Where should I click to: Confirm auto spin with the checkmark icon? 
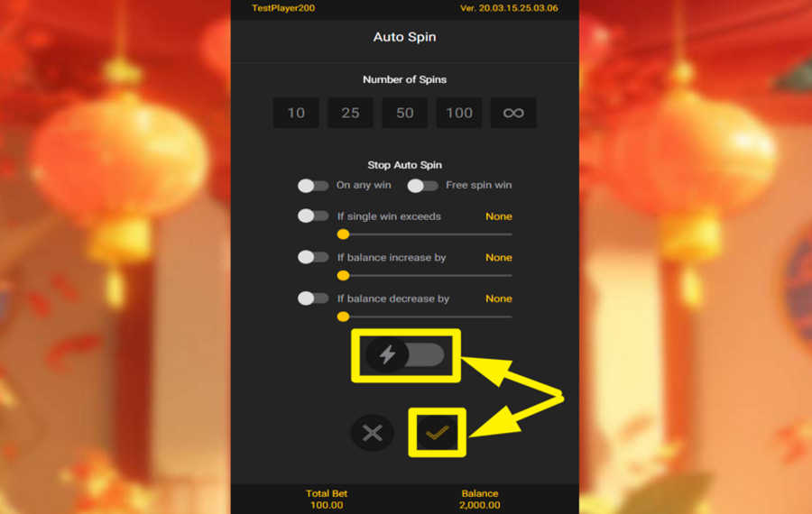pos(437,433)
